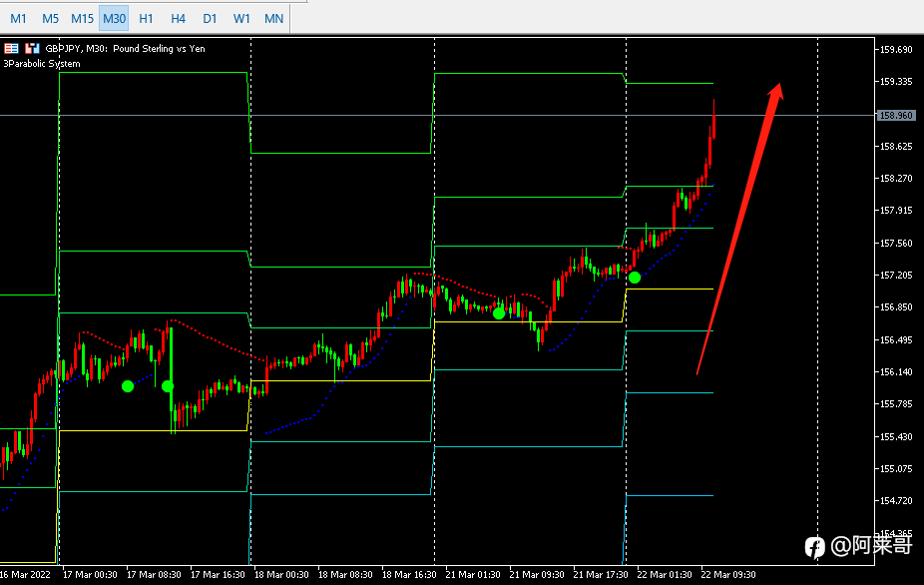The height and width of the screenshot is (585, 924).
Task: Open the depth of market grid icon
Action: (x=11, y=48)
